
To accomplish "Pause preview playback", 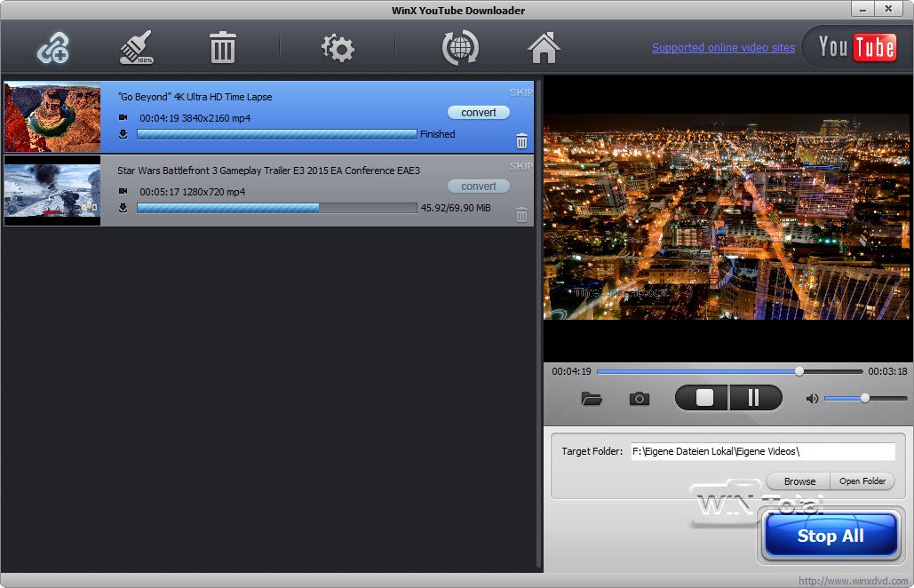I will [x=754, y=398].
